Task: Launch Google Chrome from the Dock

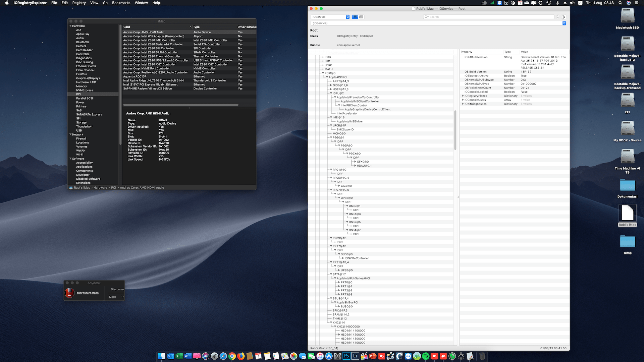Action: (232, 356)
